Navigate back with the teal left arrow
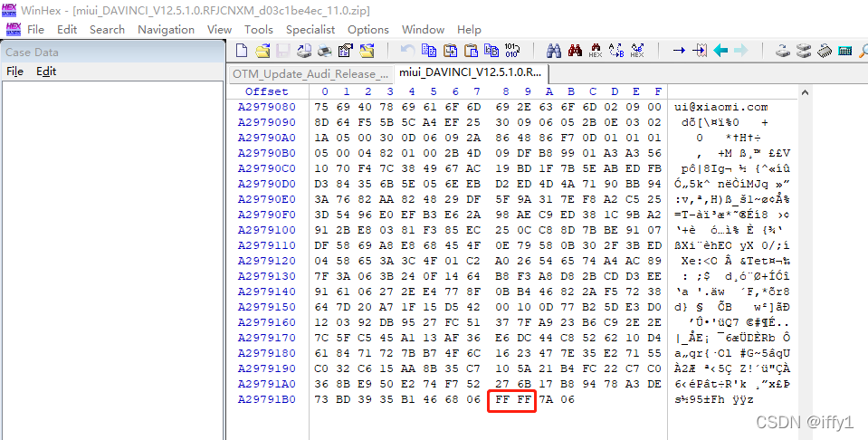This screenshot has height=440, width=868. tap(720, 51)
